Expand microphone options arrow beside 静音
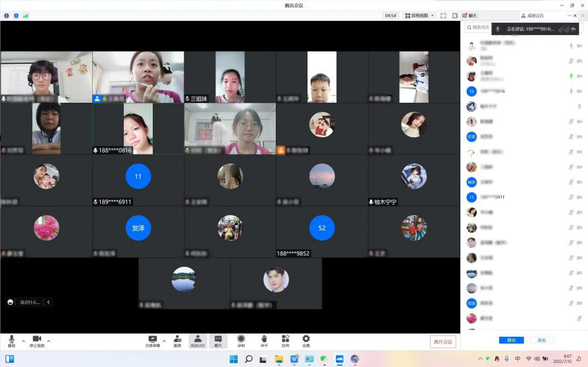 24,341
